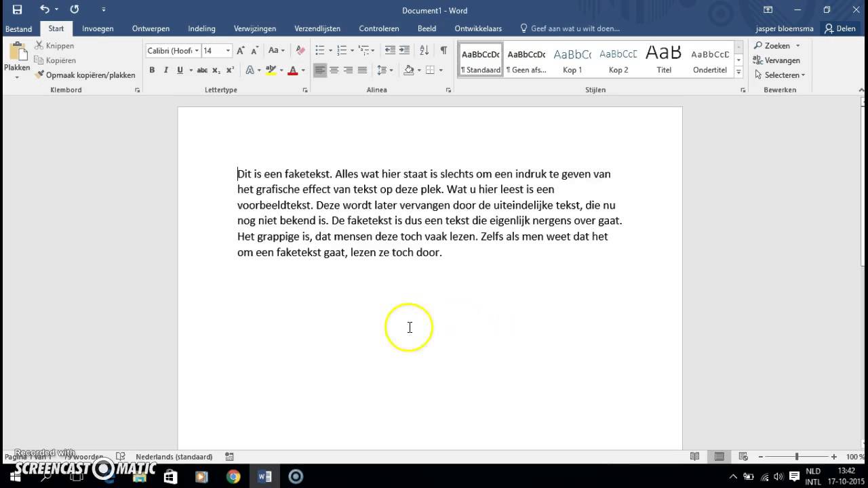Switch to the Controleren tab
Image resolution: width=868 pixels, height=488 pixels.
tap(379, 28)
